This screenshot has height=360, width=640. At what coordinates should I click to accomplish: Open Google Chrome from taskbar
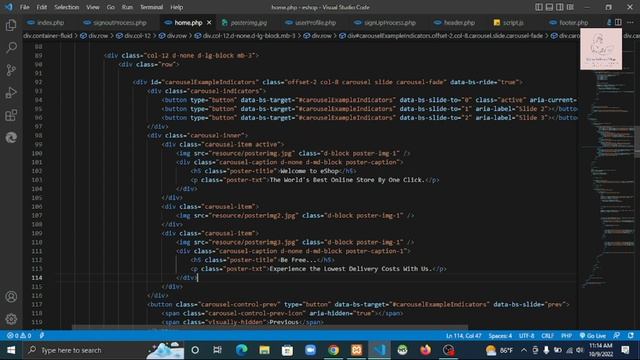pos(333,350)
